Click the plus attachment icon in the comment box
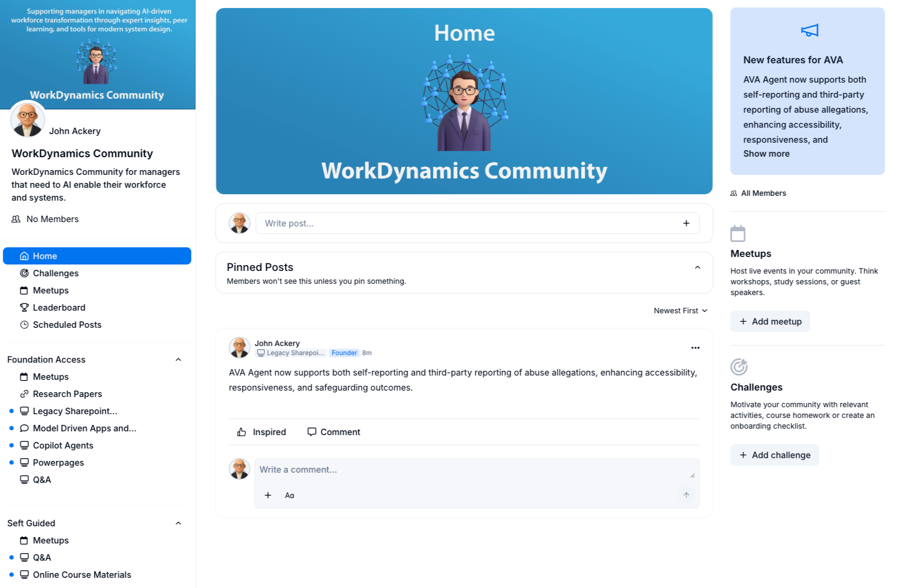 pyautogui.click(x=268, y=495)
